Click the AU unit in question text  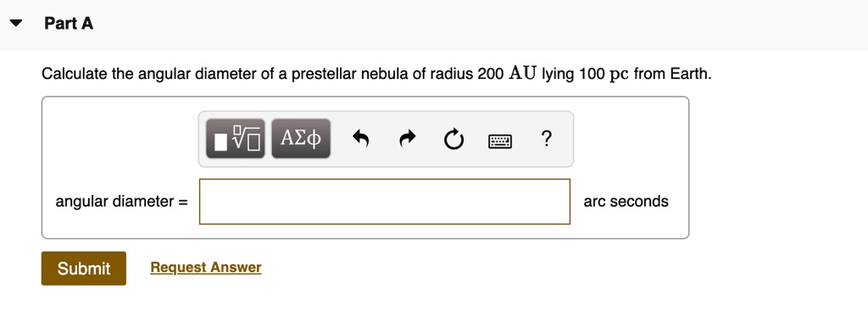tap(522, 73)
